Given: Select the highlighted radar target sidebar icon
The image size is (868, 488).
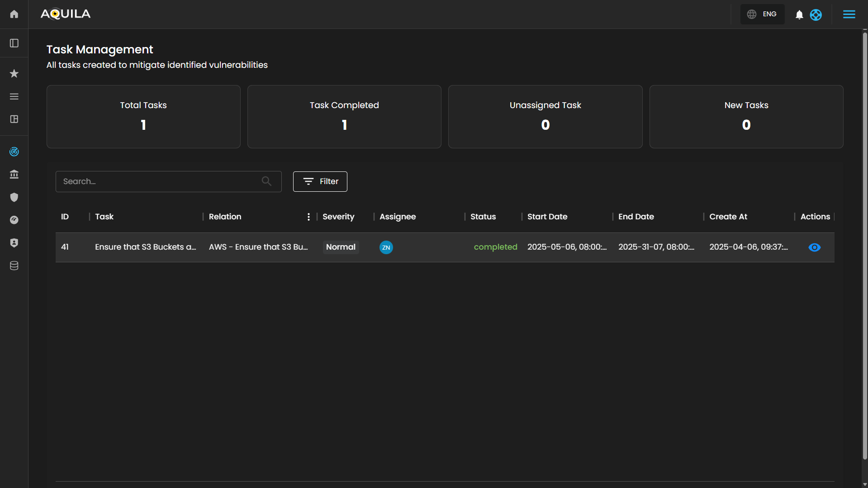Looking at the screenshot, I should [x=14, y=152].
